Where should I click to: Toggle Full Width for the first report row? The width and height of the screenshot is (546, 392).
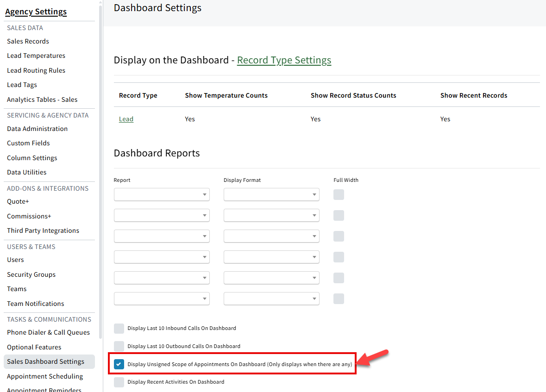339,194
